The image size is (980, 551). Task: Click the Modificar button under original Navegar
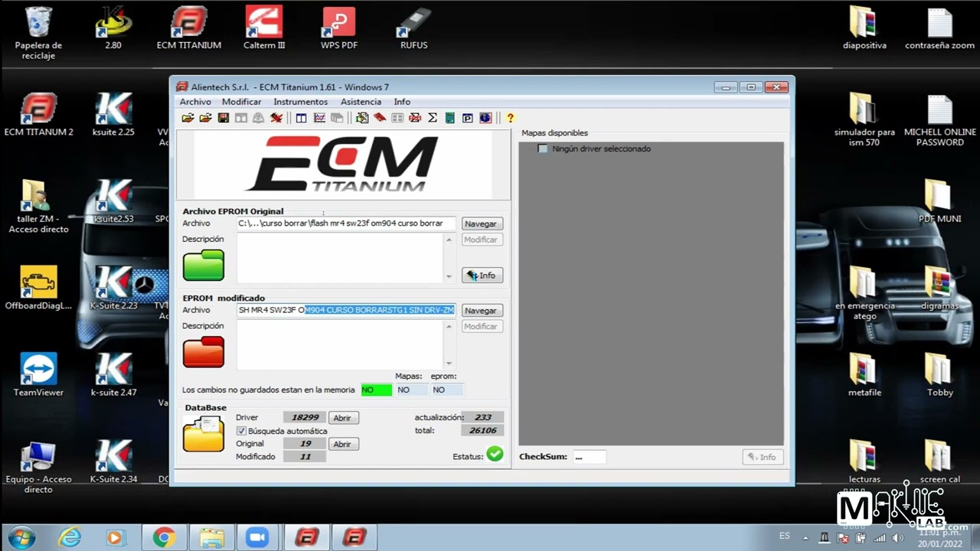tap(482, 240)
